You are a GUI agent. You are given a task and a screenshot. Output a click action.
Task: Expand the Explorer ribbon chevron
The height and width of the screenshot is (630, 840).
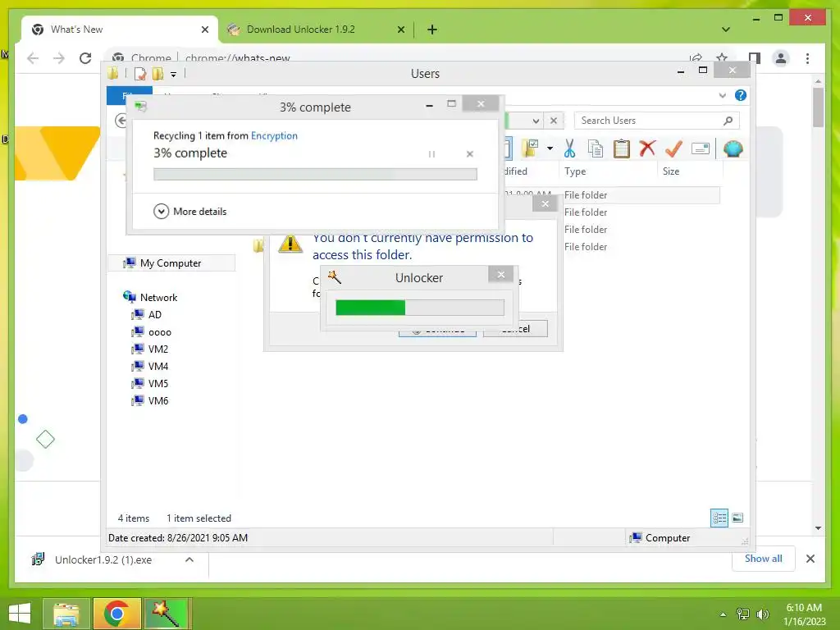tap(722, 95)
